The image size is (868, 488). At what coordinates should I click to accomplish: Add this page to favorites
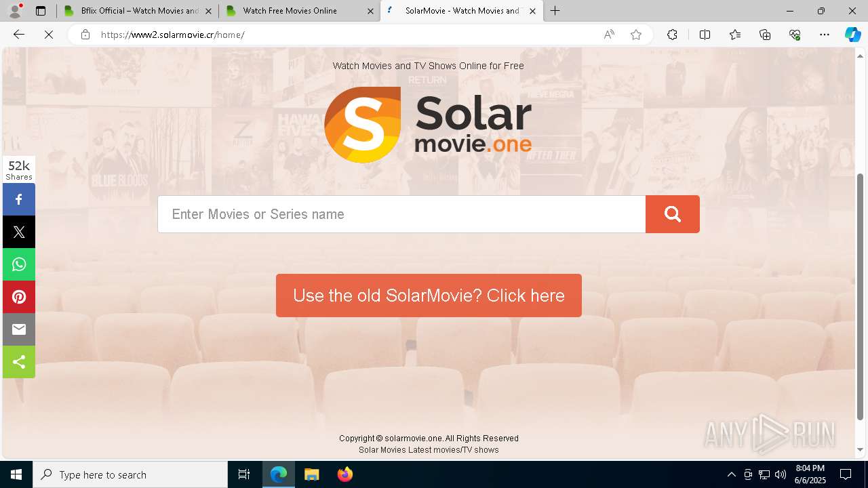tap(636, 35)
